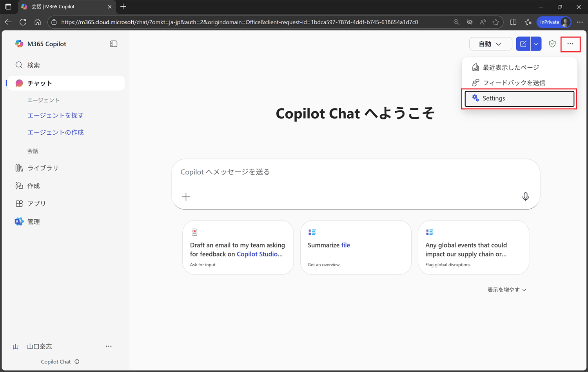View site information lock icon
Screen dimensions: 588x372
pyautogui.click(x=54, y=22)
